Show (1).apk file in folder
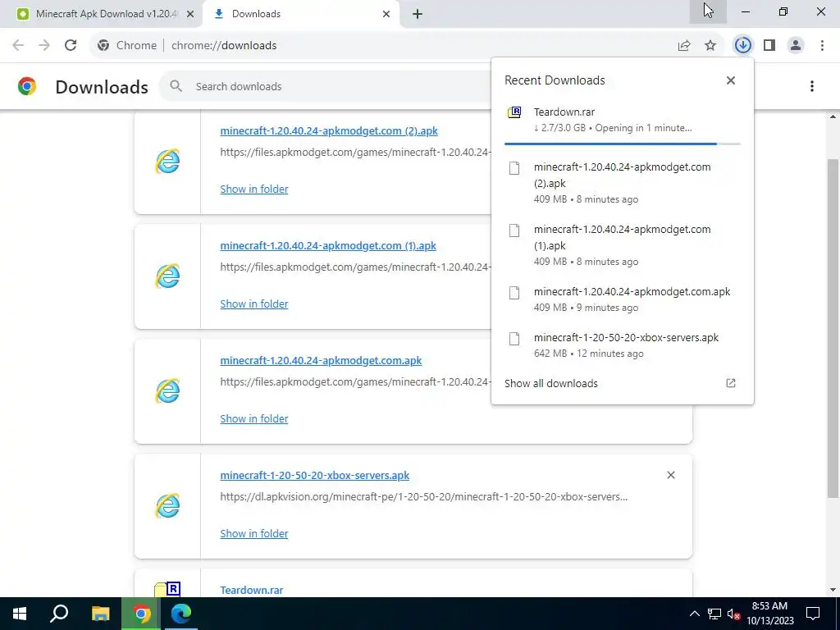 tap(254, 304)
